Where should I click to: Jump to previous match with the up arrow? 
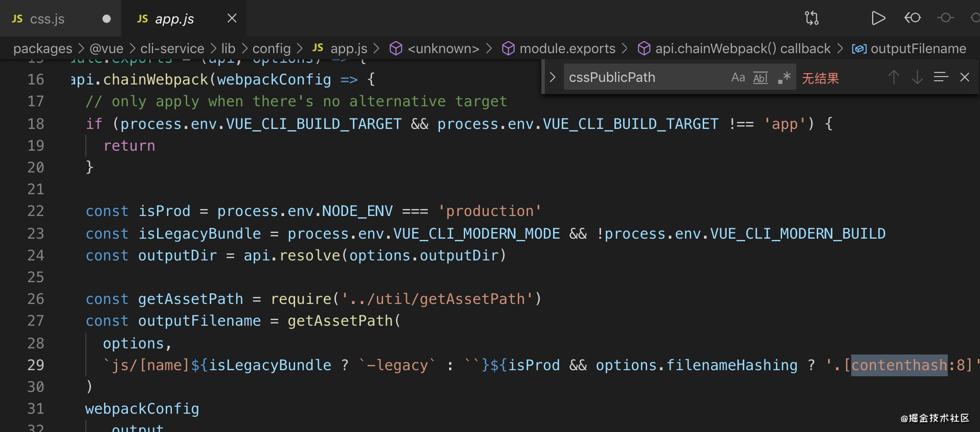coord(893,78)
